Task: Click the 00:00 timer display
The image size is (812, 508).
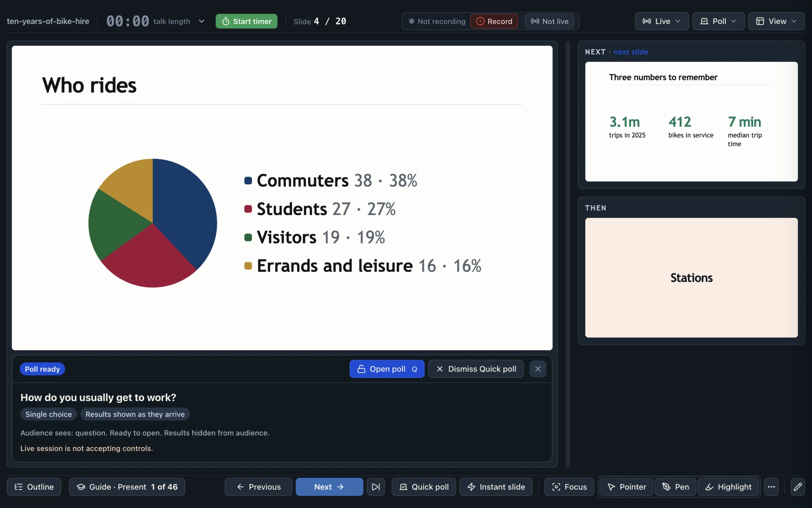Action: (x=128, y=21)
